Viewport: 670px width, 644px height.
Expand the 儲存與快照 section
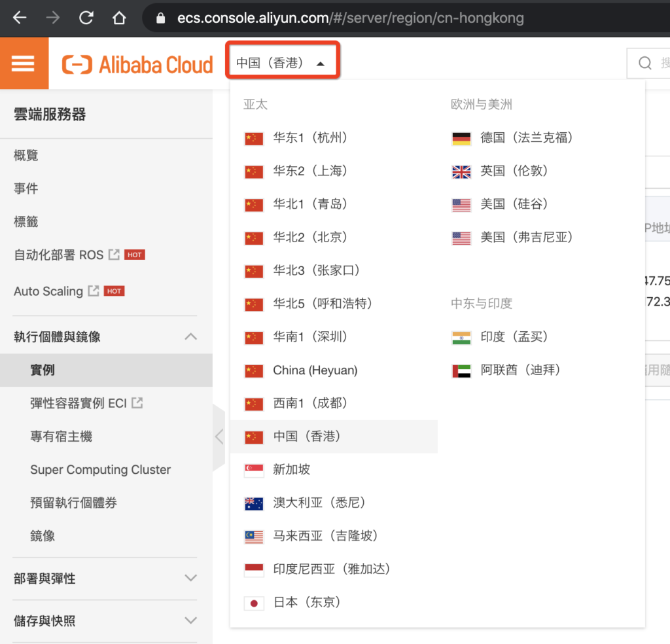(x=190, y=620)
